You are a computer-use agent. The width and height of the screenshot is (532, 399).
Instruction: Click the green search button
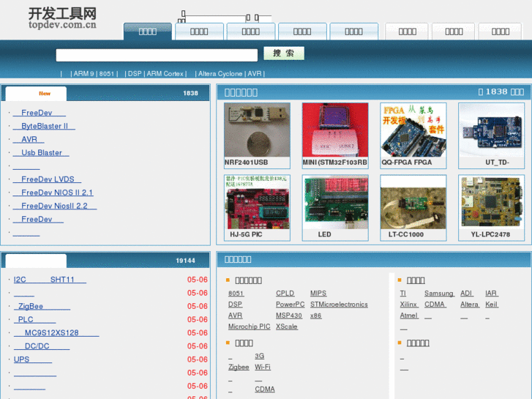(x=284, y=53)
